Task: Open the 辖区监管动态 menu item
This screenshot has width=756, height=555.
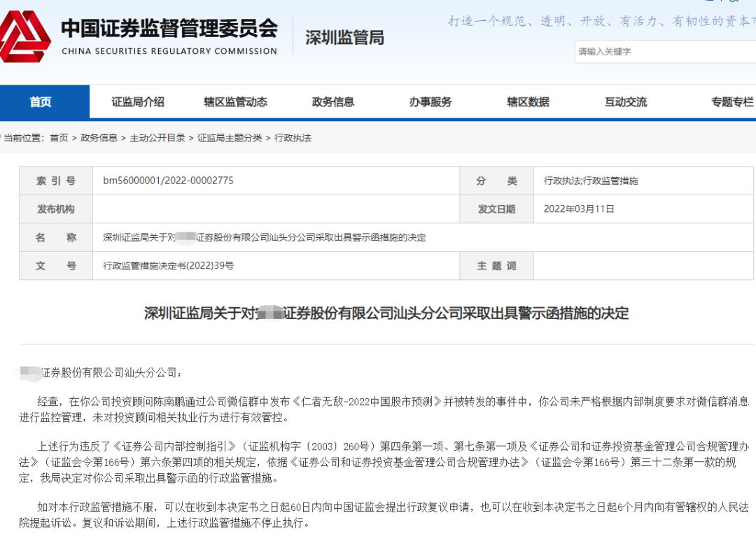Action: click(x=235, y=102)
